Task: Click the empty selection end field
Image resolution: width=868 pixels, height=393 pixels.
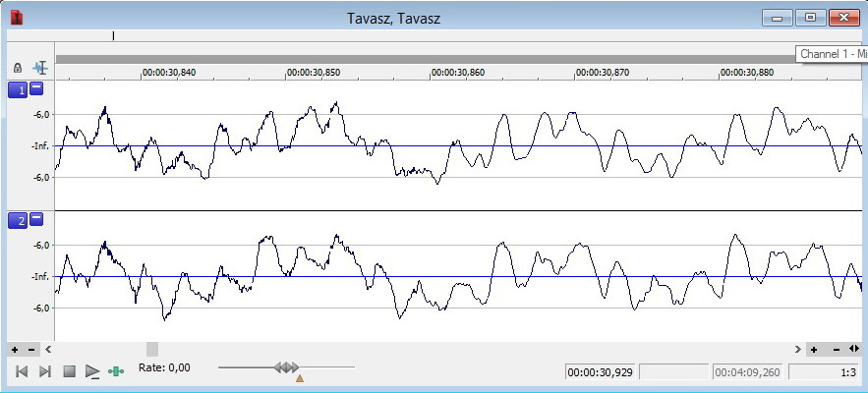Action: [x=673, y=372]
